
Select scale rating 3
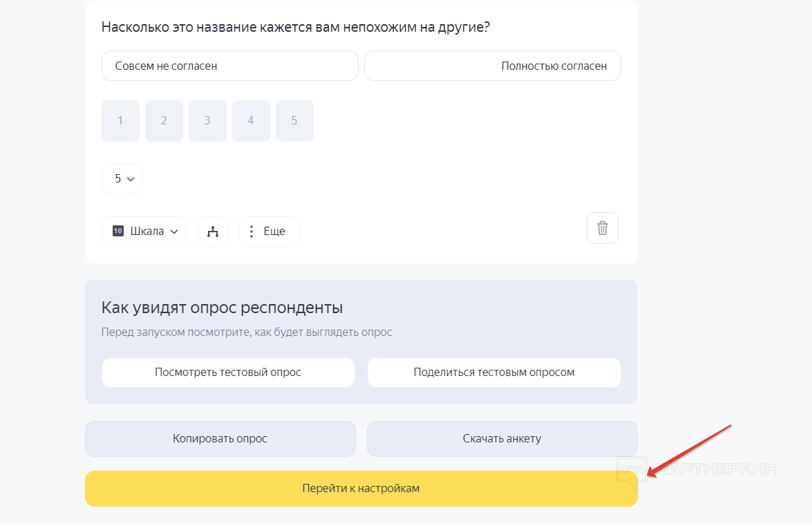pos(207,121)
